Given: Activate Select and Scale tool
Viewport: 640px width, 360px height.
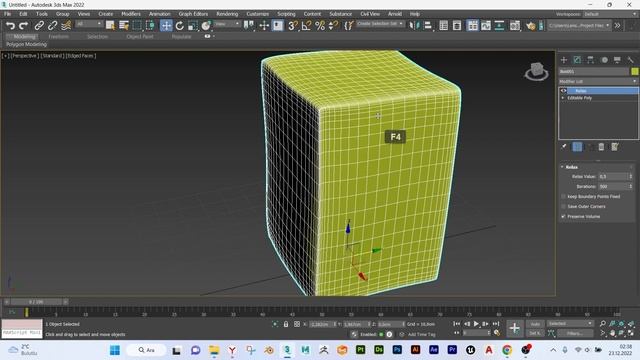Looking at the screenshot, I should 193,26.
